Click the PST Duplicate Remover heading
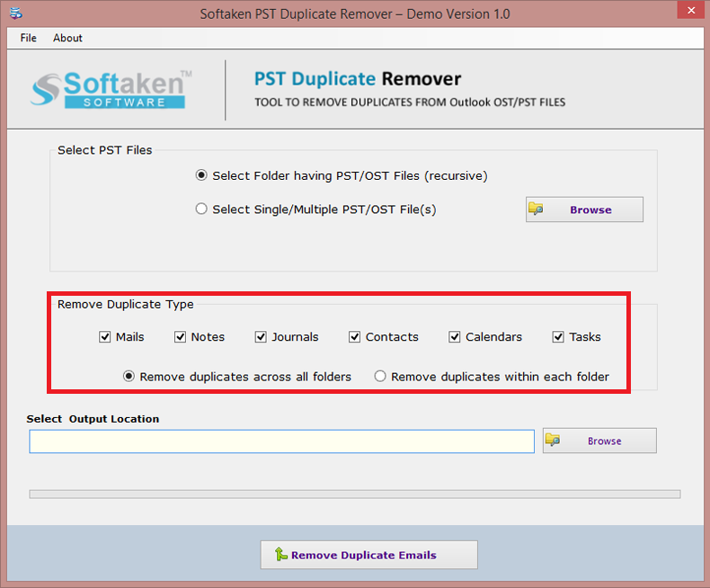This screenshot has width=710, height=588. [x=358, y=79]
